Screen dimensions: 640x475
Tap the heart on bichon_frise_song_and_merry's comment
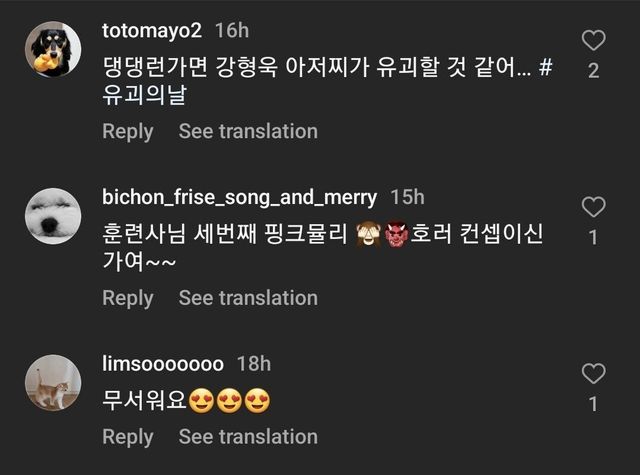tap(594, 207)
